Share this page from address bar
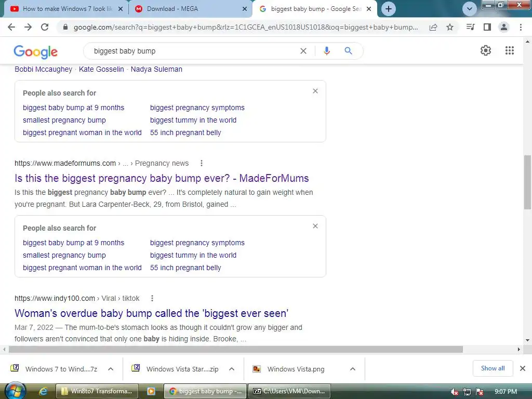The height and width of the screenshot is (399, 532). point(433,28)
